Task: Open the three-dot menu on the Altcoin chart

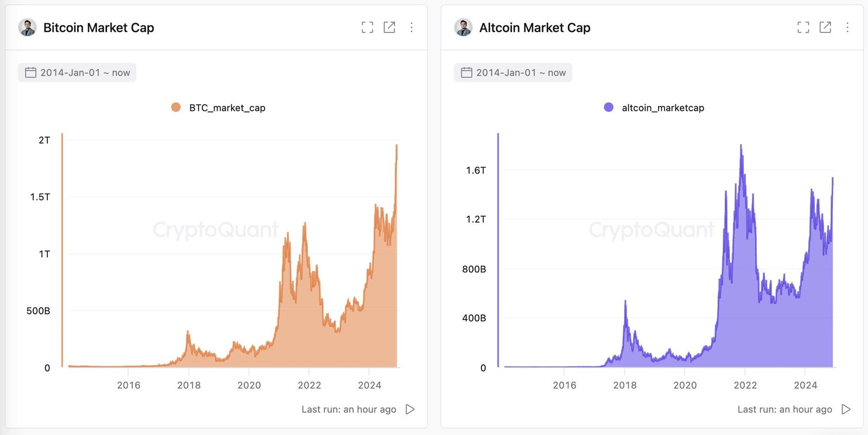Action: point(847,27)
